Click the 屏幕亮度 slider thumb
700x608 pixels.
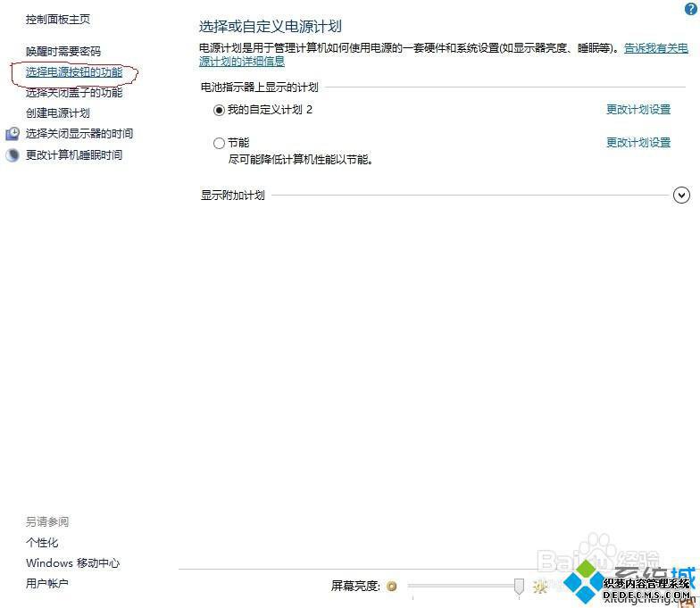519,586
